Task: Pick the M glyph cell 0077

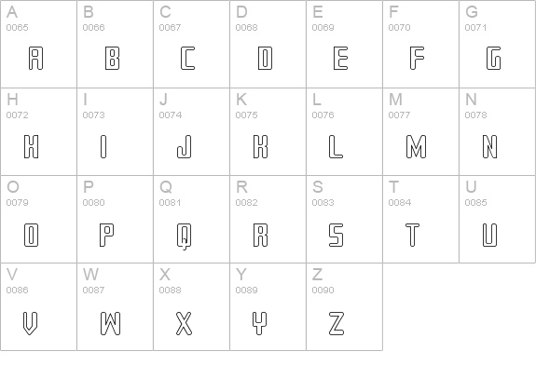Action: (x=420, y=132)
